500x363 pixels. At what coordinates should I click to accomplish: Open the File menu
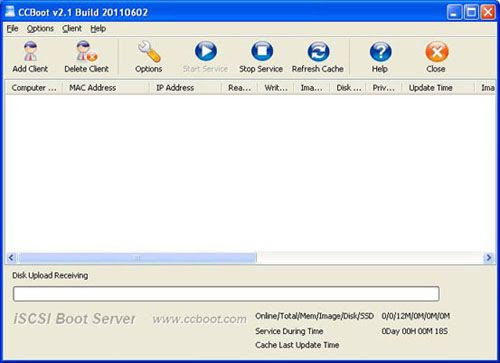[x=12, y=29]
